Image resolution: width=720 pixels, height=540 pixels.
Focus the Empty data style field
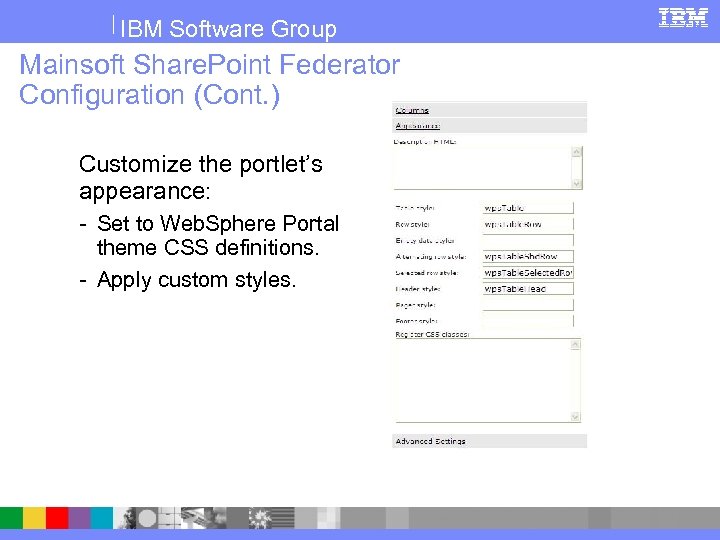(528, 240)
